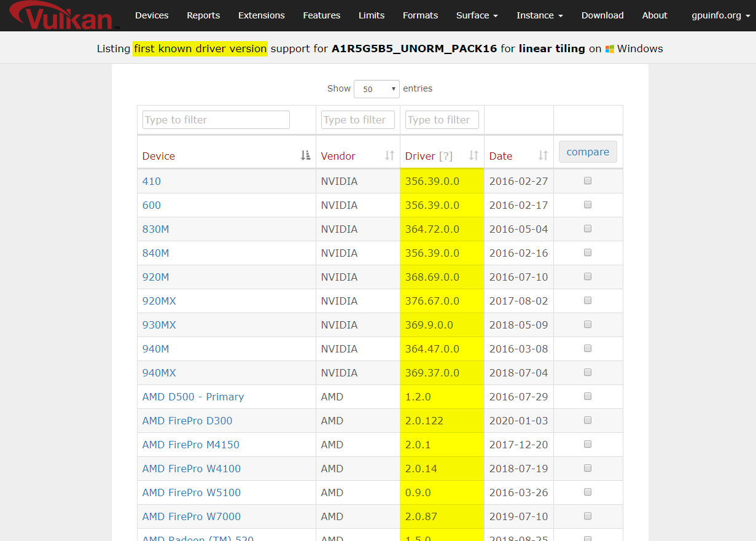Open AMD FirePro M4150 link

[x=191, y=445]
